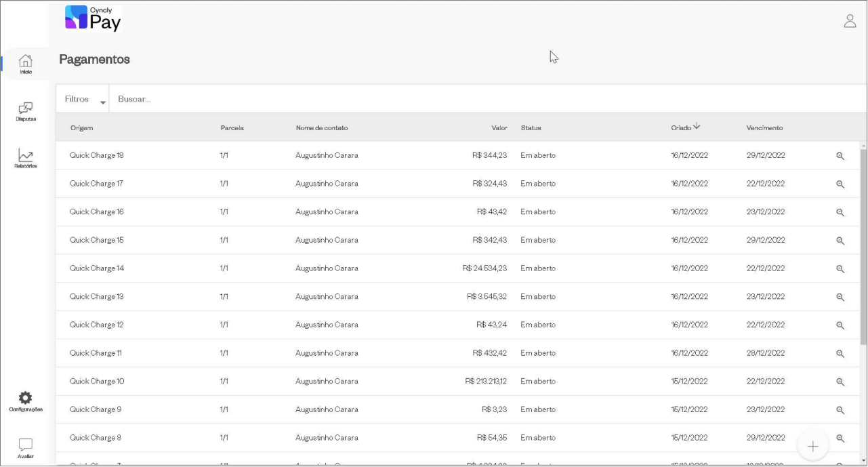
Task: Sort by Valor column header
Action: [x=499, y=128]
